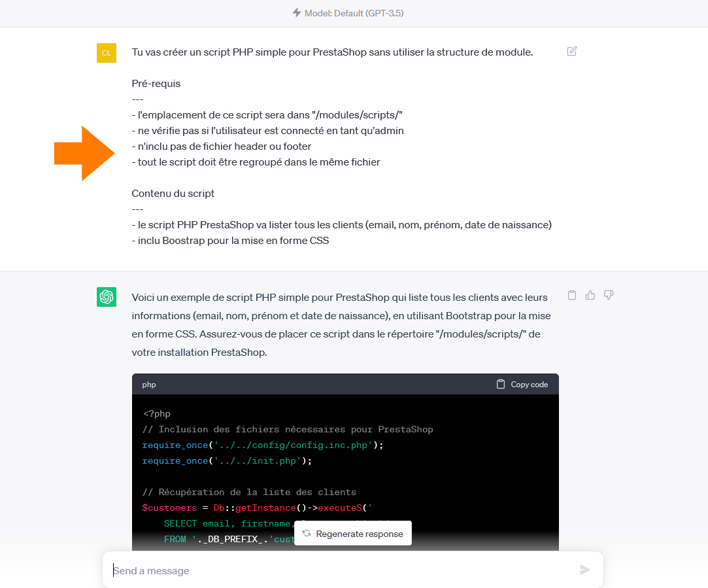Viewport: 708px width, 588px height.
Task: Click the "<?php" opening tag in code
Action: [157, 413]
